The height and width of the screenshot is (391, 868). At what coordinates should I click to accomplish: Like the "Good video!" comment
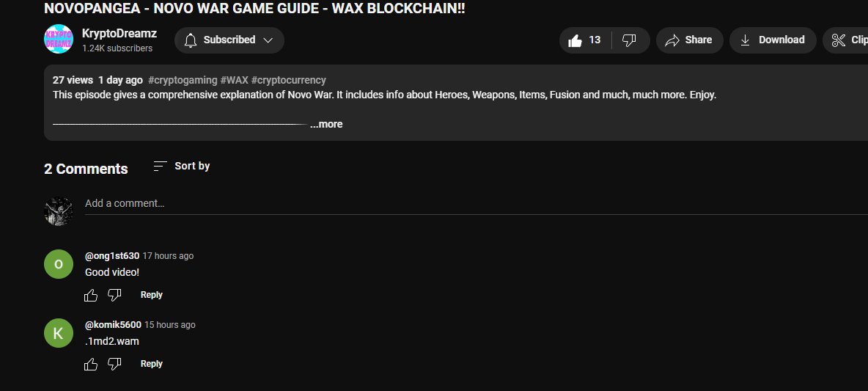pos(91,296)
